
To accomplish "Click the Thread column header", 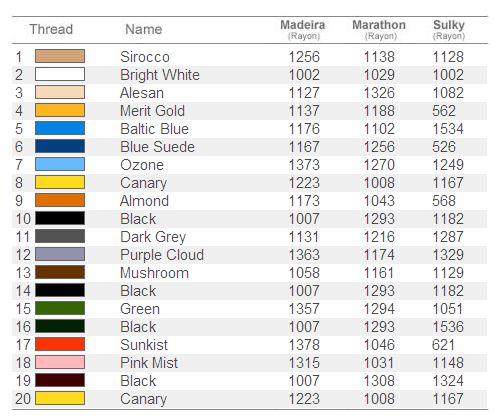I will (51, 29).
